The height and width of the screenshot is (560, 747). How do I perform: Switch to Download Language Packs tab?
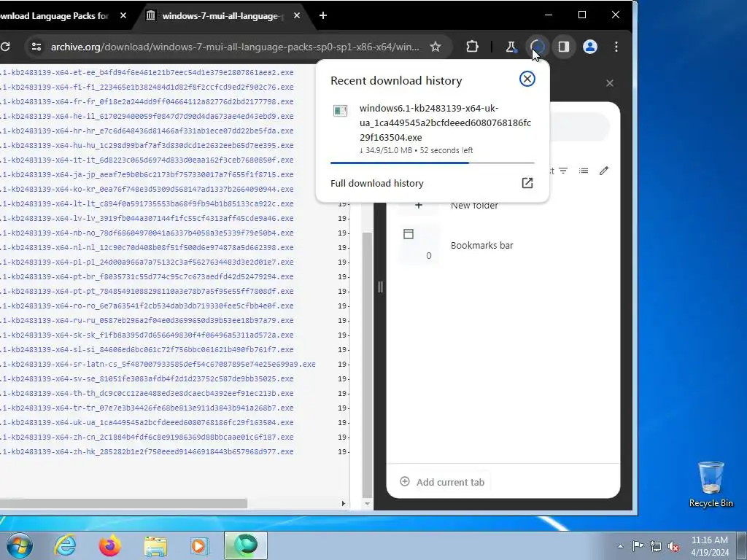click(54, 16)
